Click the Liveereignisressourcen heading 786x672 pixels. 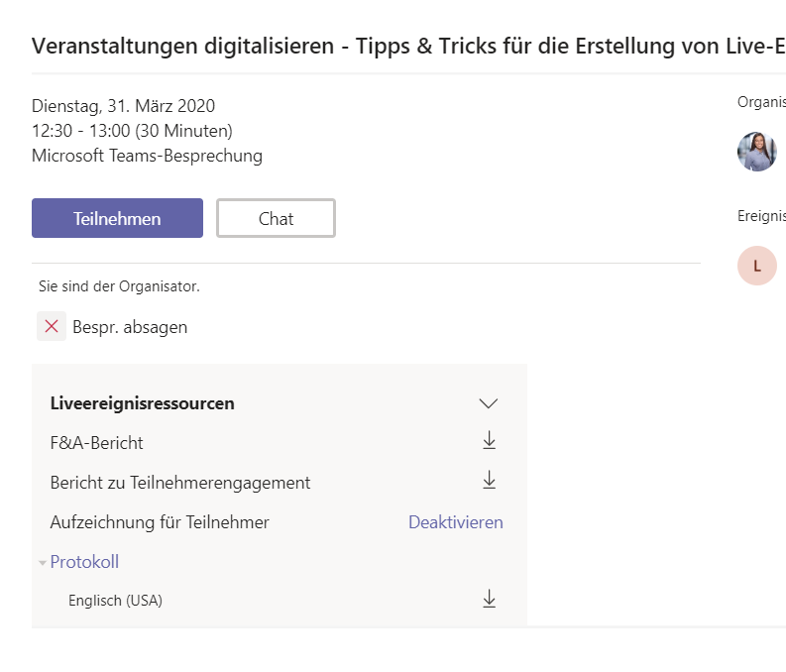click(x=143, y=403)
